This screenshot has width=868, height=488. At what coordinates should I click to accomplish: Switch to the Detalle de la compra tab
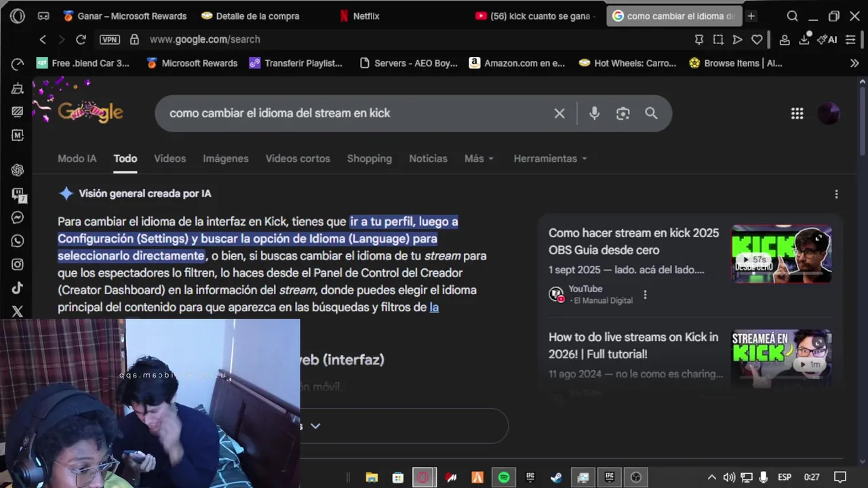[251, 16]
